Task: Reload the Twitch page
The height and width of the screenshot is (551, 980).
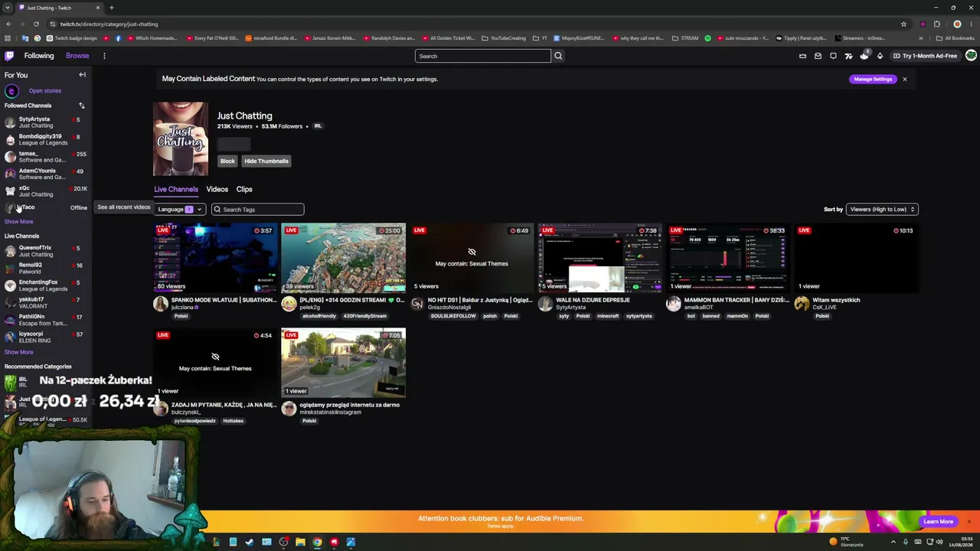Action: (x=36, y=24)
